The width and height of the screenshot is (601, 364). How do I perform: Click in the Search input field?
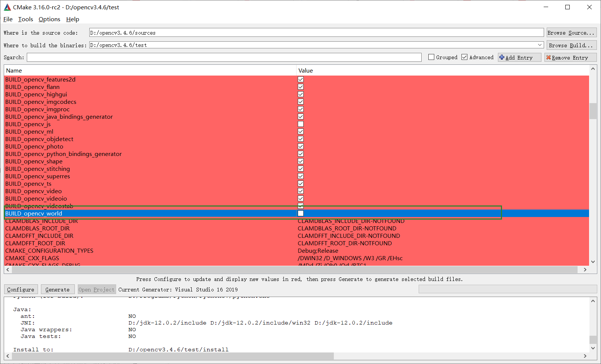pyautogui.click(x=224, y=57)
